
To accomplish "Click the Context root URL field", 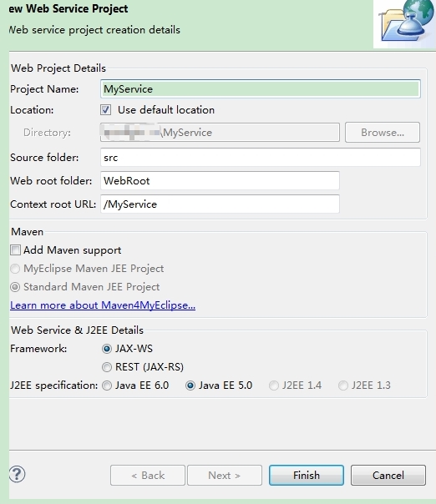I will (x=220, y=204).
